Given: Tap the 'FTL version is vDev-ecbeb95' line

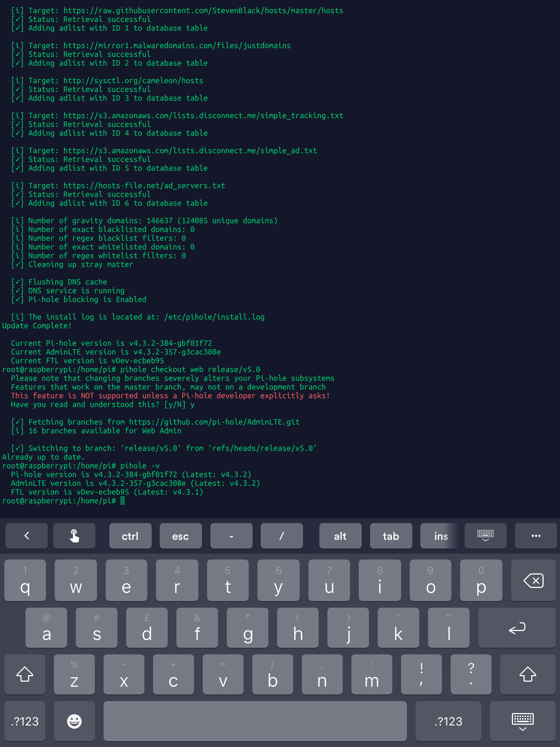Looking at the screenshot, I should click(x=107, y=492).
